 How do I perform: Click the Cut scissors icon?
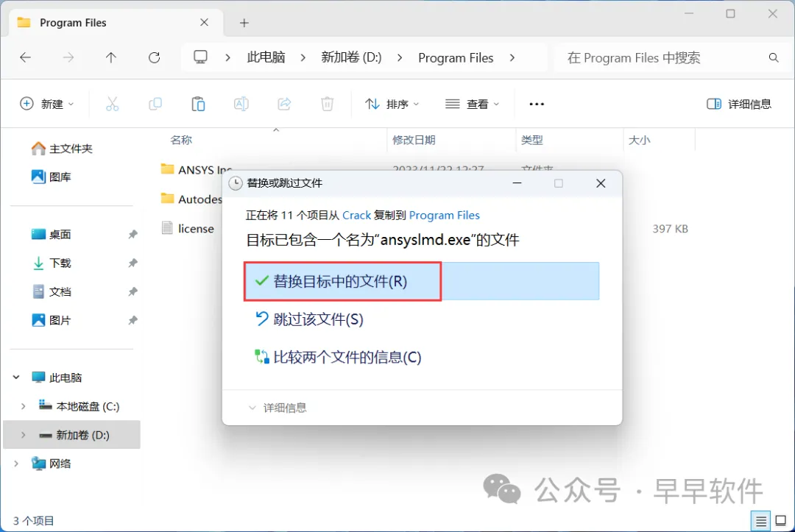112,104
